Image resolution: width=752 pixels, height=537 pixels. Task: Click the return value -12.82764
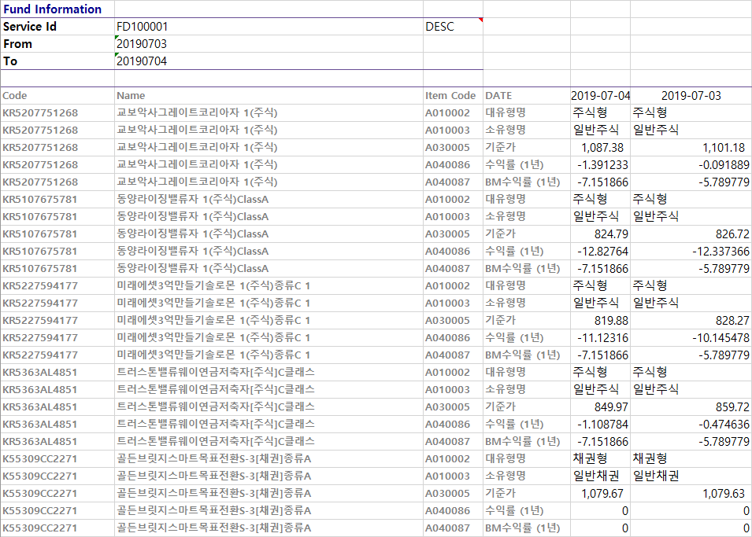(x=602, y=251)
